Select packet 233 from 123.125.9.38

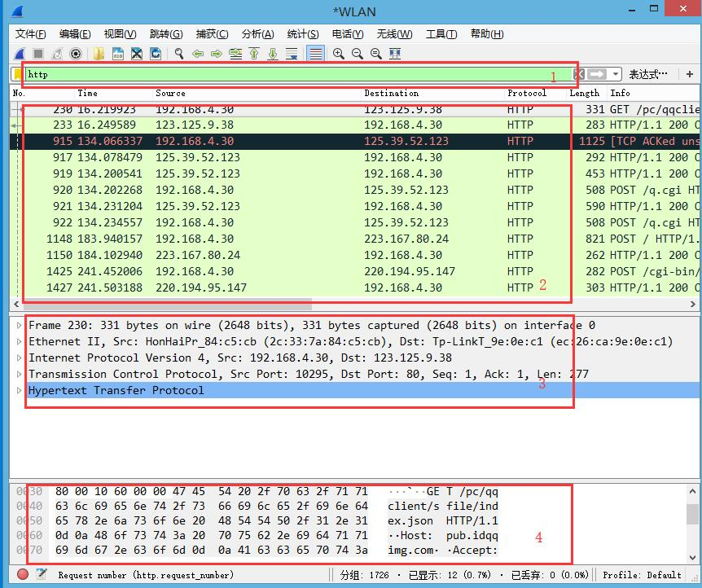pyautogui.click(x=353, y=125)
